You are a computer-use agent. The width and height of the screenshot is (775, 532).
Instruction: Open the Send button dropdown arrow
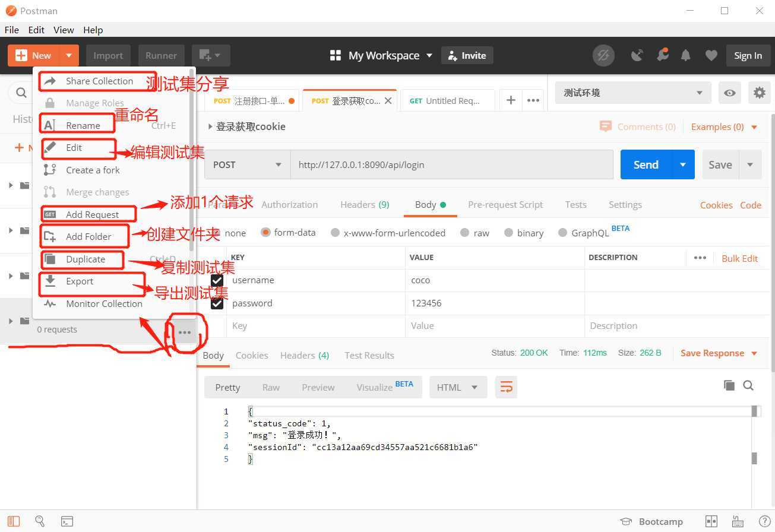tap(683, 164)
